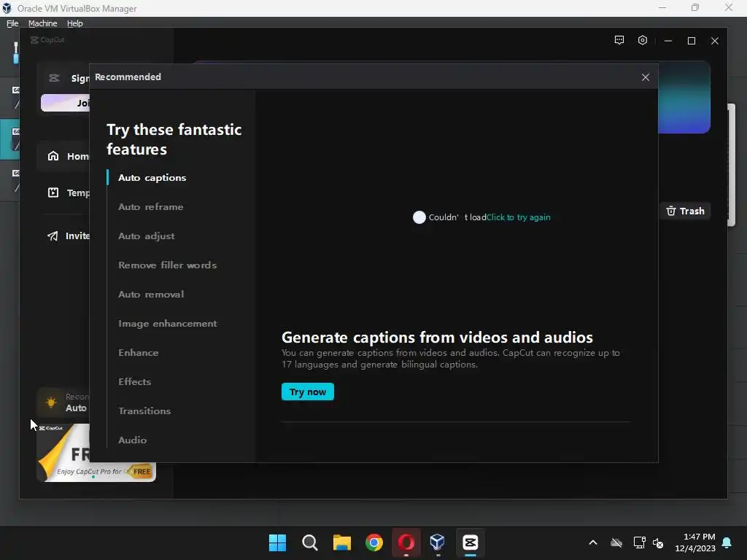Click the CapCut taskbar icon
The height and width of the screenshot is (560, 747).
click(x=471, y=542)
